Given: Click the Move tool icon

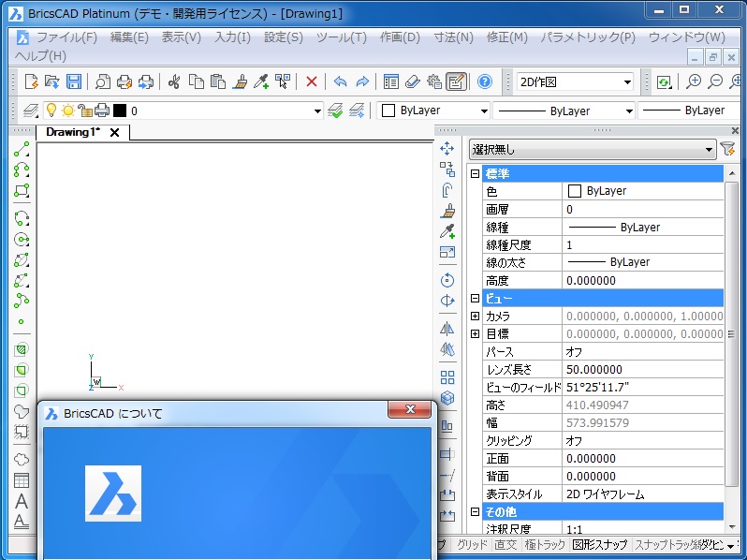Looking at the screenshot, I should tap(447, 149).
